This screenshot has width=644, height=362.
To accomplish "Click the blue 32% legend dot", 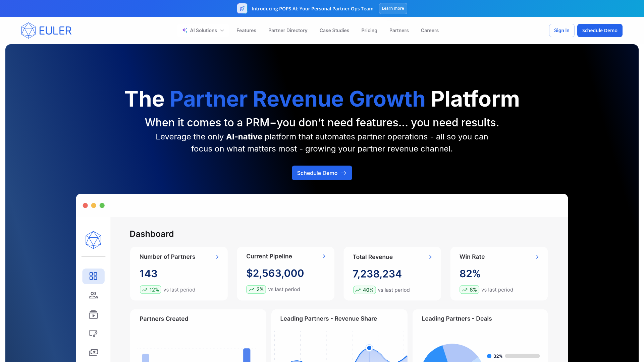I will tap(489, 356).
